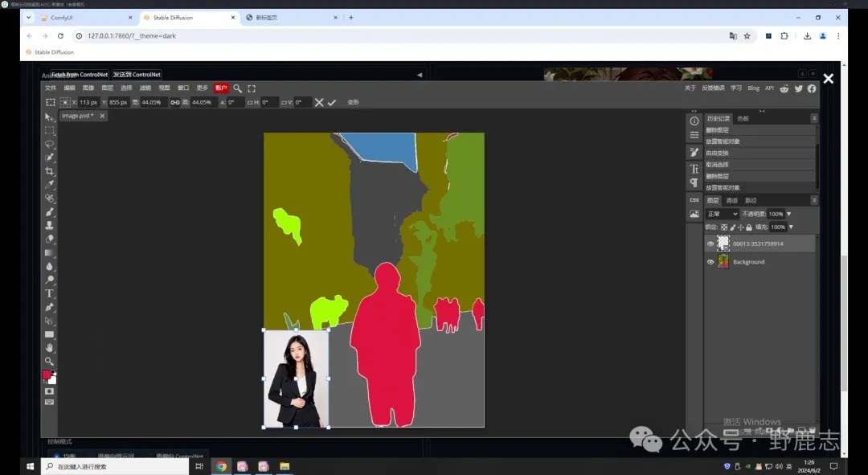Viewport: 868px width, 475px height.
Task: Open the Info panel icon
Action: [x=694, y=121]
